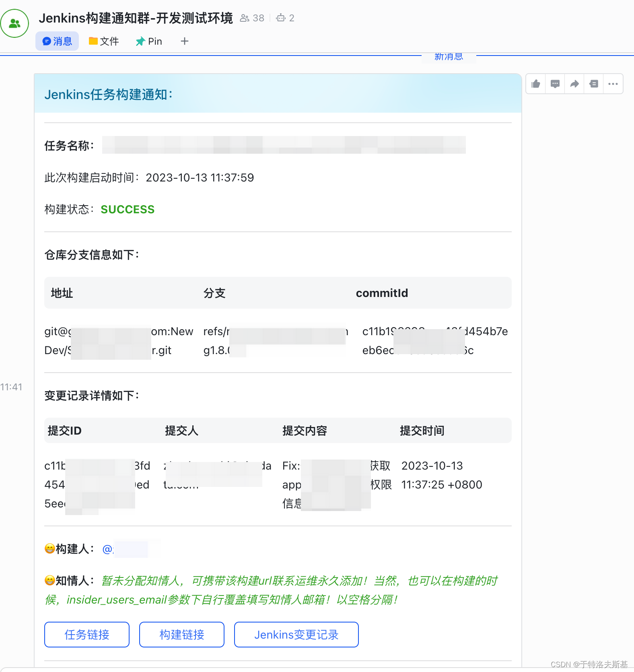Click the 提交内容 column header
The image size is (634, 672).
coord(305,431)
